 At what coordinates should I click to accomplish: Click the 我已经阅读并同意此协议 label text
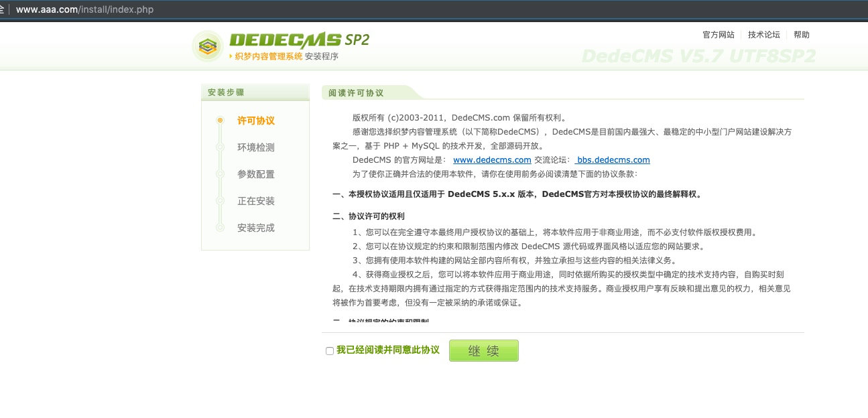tap(388, 350)
